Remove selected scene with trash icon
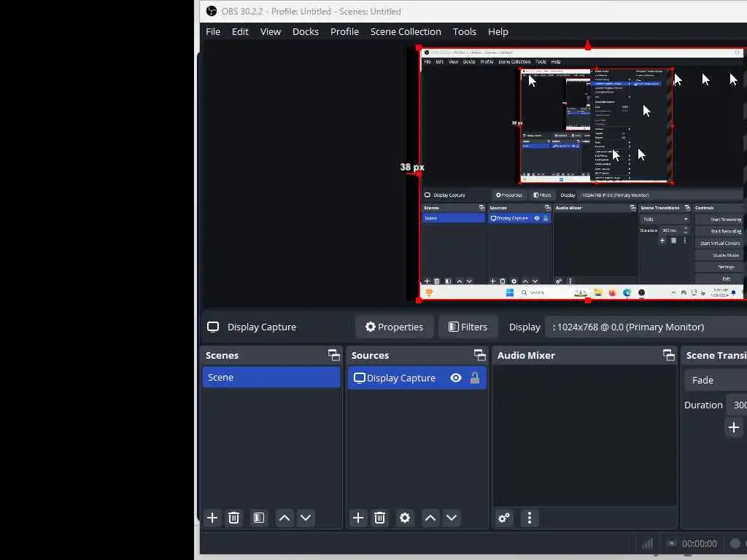This screenshot has height=560, width=747. (233, 518)
